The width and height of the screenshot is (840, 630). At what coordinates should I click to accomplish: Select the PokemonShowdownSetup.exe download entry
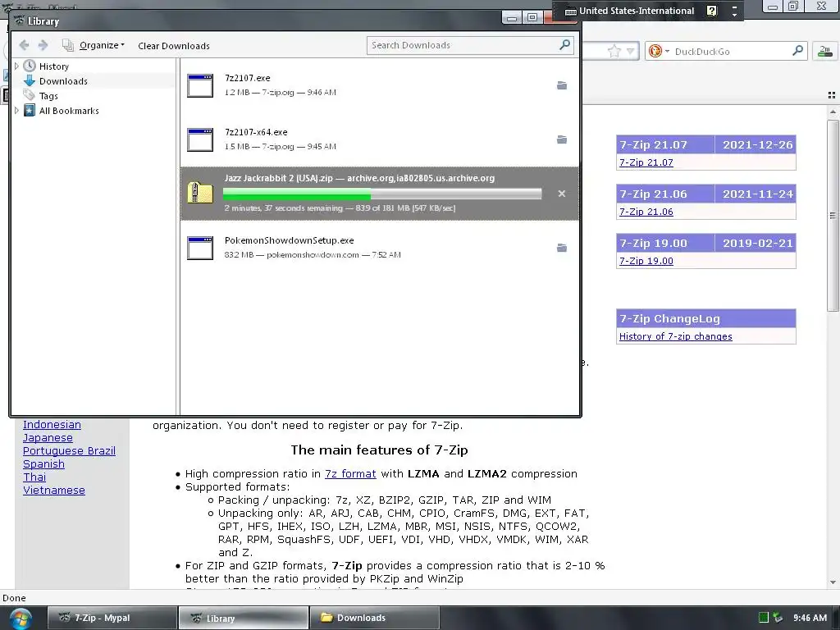click(379, 248)
